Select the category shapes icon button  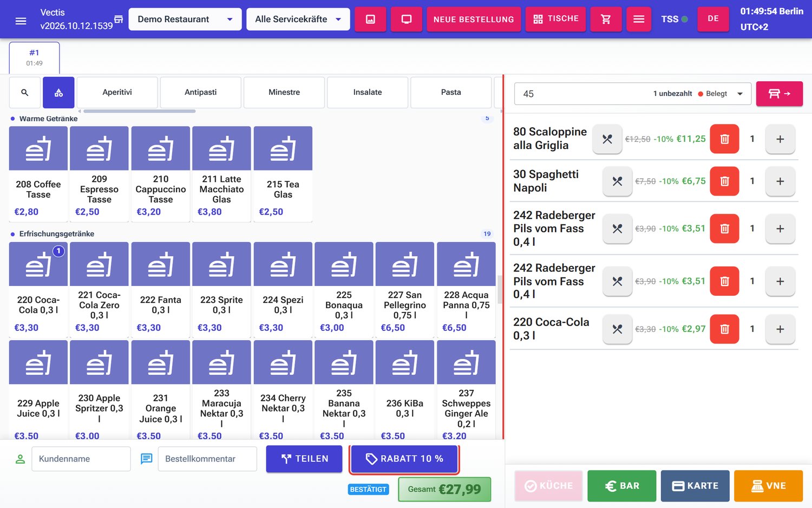(58, 93)
